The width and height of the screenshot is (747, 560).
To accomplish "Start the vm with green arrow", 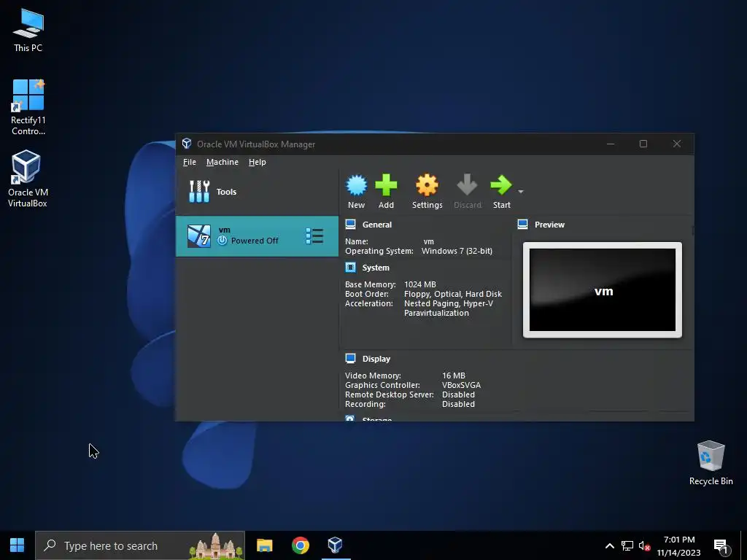I will point(501,185).
